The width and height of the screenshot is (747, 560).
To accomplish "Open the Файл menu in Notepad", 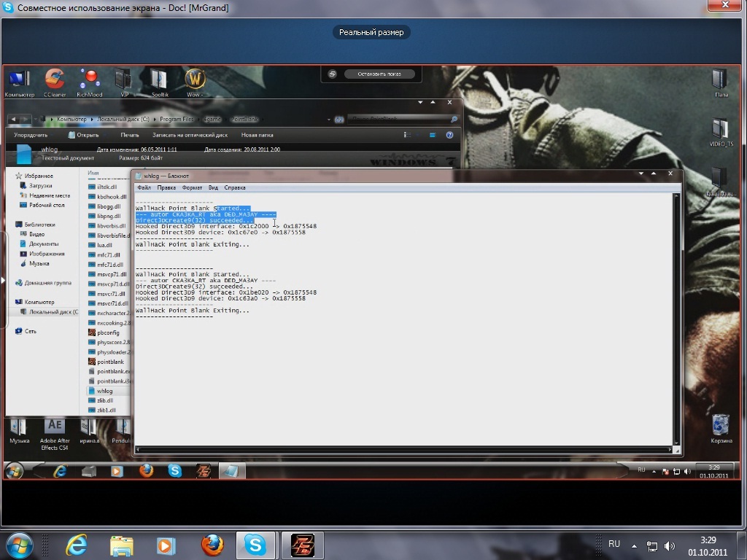I will click(144, 187).
